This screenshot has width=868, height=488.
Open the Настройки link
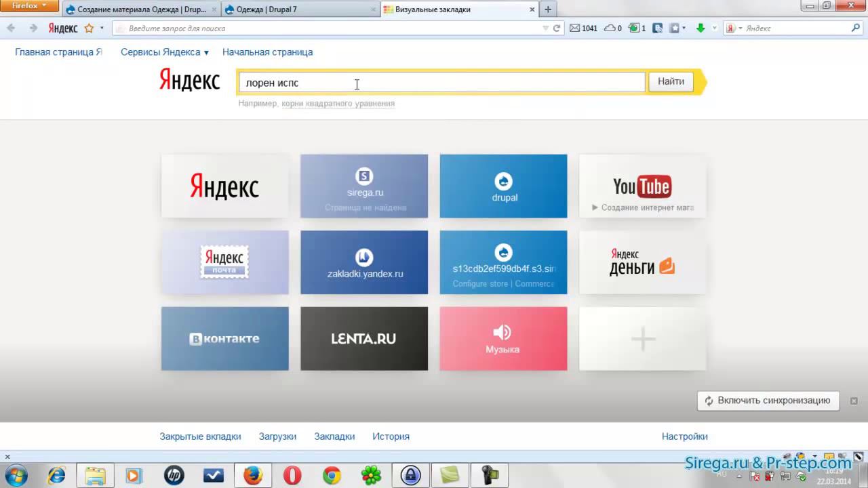[x=684, y=436]
